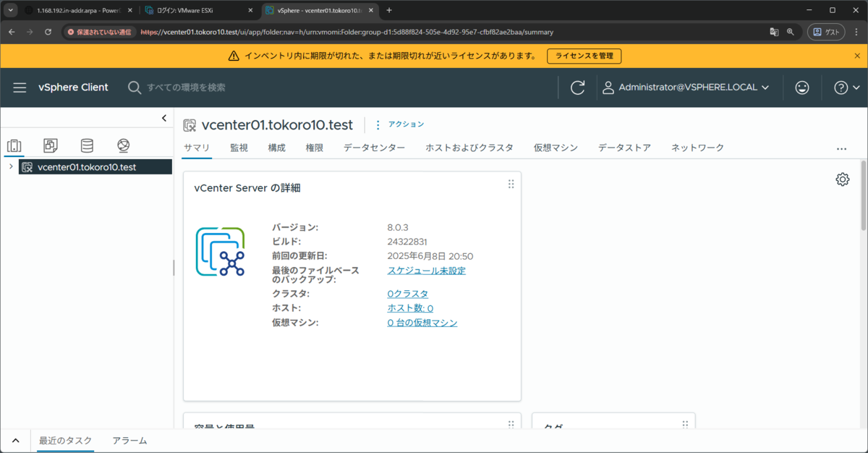Click vCenter Server details card drag handle
This screenshot has width=868, height=453.
[511, 184]
